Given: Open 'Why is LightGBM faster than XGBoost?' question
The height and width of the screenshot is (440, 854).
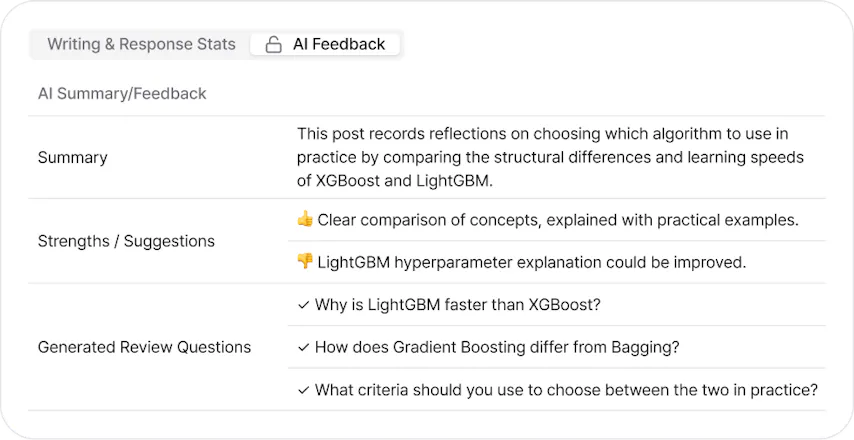Looking at the screenshot, I should 458,304.
